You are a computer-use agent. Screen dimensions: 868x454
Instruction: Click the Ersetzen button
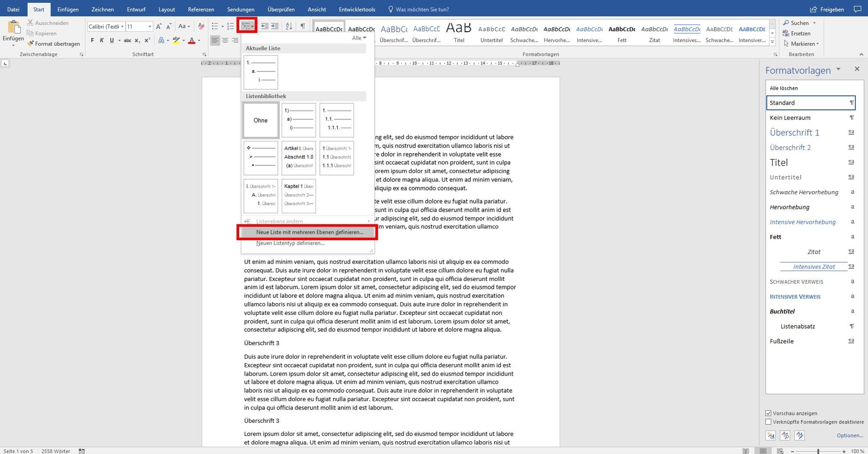pyautogui.click(x=797, y=33)
